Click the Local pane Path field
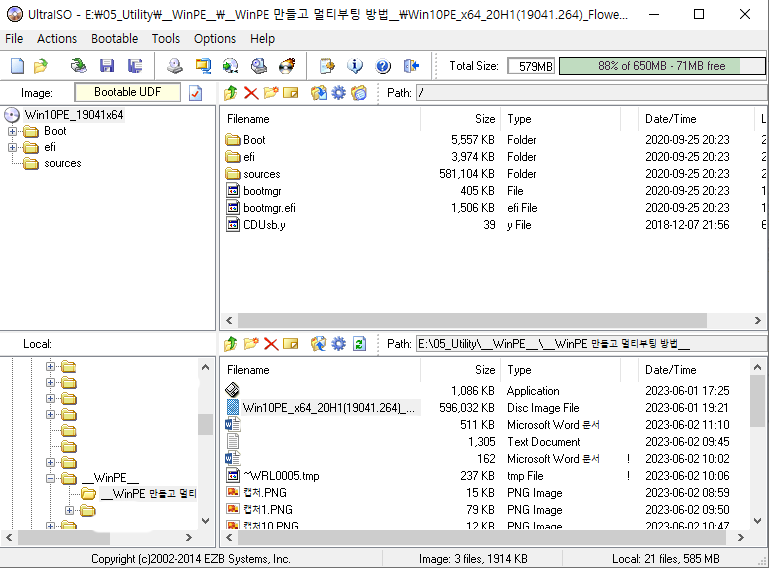Viewport: 769px width, 568px height. click(591, 344)
